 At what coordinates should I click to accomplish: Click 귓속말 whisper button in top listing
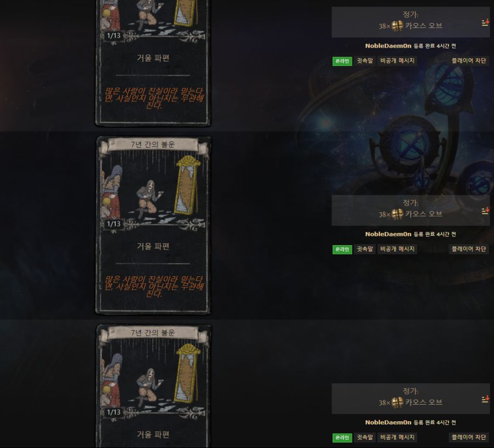coord(364,61)
